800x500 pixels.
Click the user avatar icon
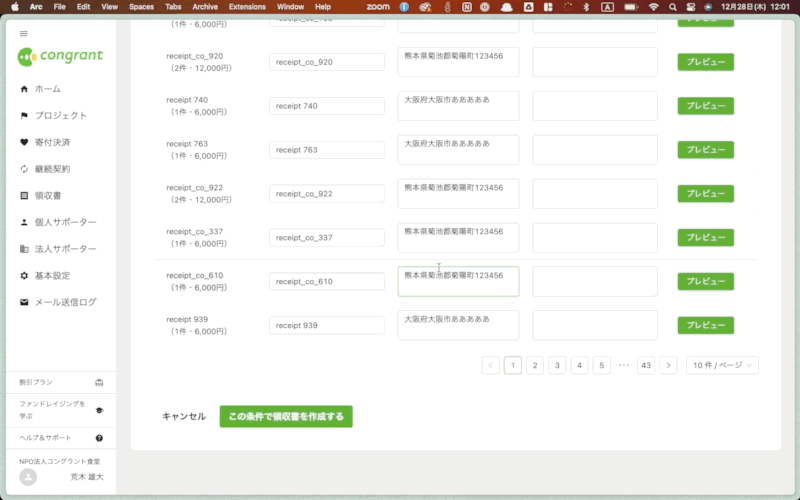pyautogui.click(x=28, y=477)
